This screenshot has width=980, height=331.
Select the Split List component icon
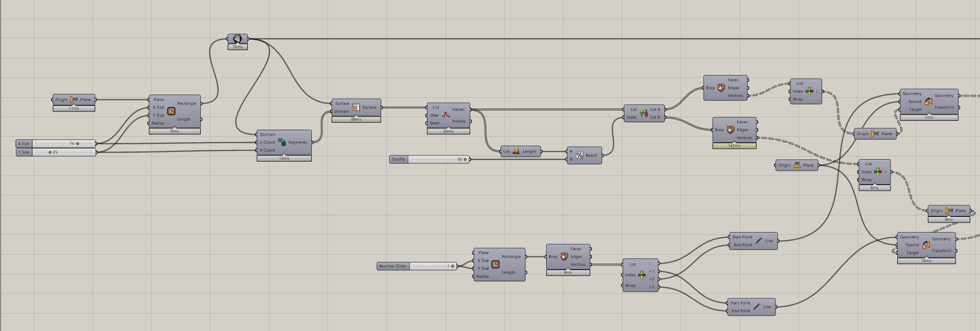point(643,113)
